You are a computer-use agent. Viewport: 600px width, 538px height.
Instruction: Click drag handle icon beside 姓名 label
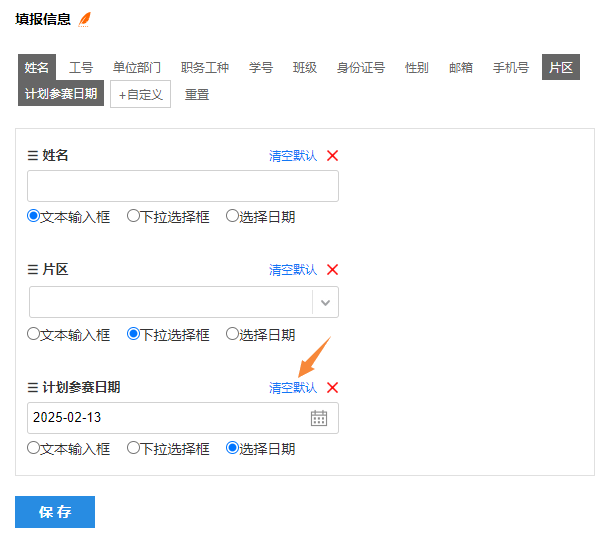pos(33,156)
